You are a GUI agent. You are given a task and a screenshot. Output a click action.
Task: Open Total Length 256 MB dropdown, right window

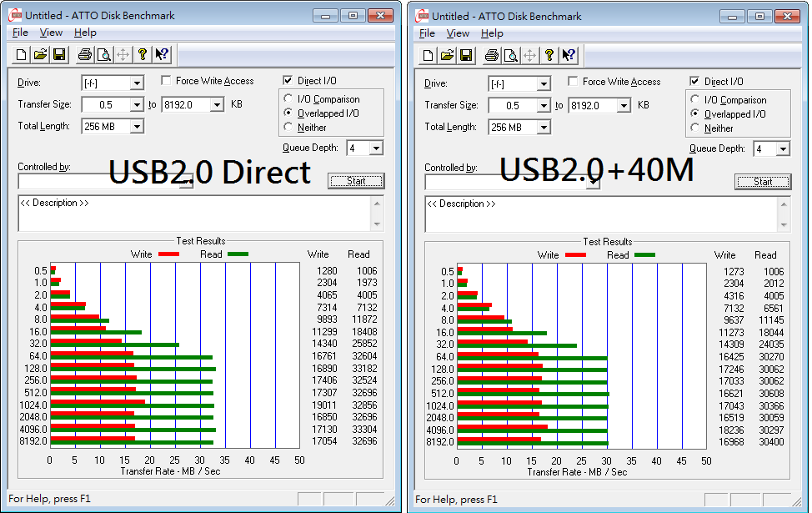pyautogui.click(x=544, y=128)
